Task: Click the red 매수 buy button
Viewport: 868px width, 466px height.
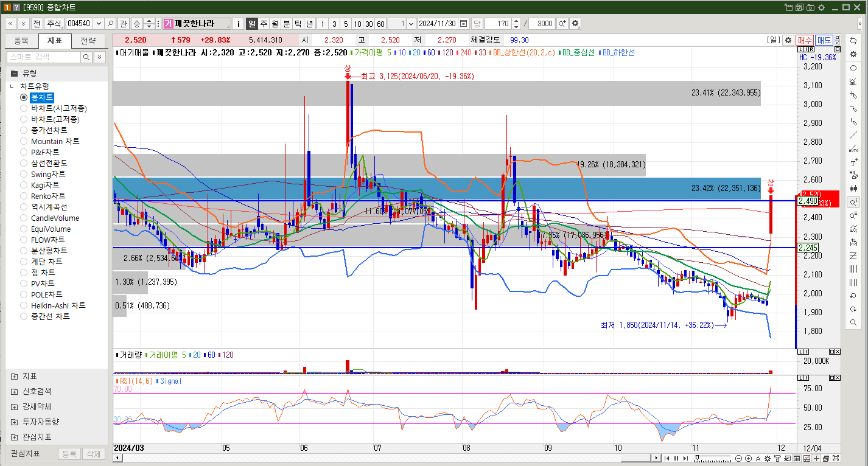Action: coord(805,40)
